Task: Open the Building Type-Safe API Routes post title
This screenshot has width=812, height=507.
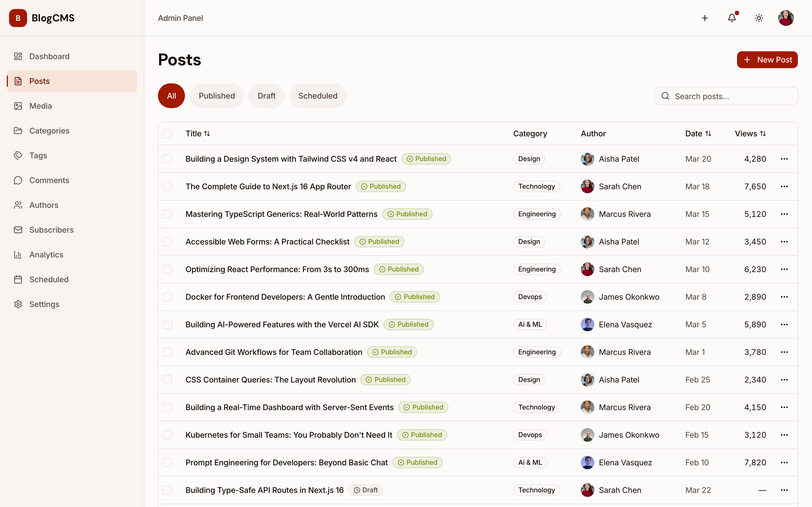Action: point(264,490)
